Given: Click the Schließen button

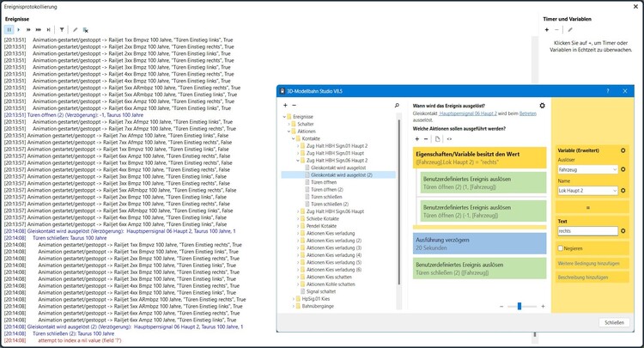Looking at the screenshot, I should click(x=614, y=321).
